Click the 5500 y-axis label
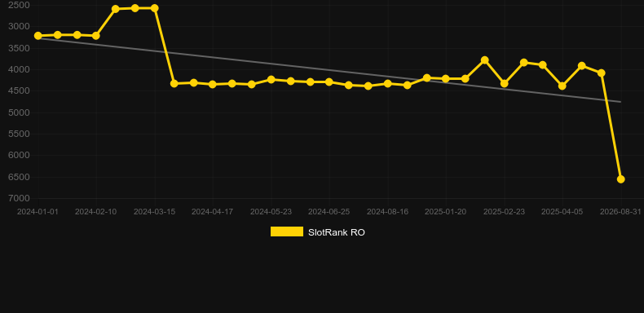644x313 pixels. coord(19,134)
